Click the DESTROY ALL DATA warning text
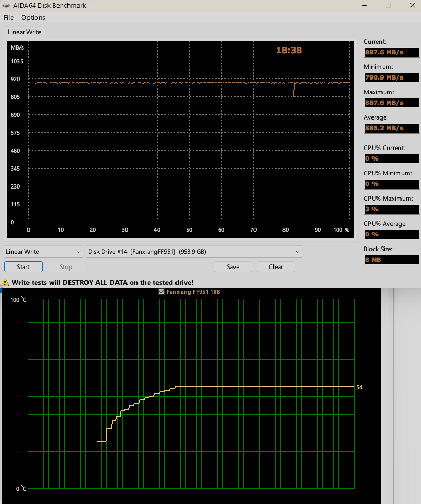The height and width of the screenshot is (504, 421). [x=102, y=282]
